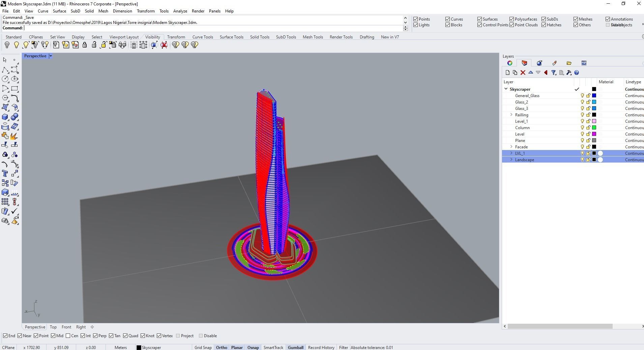Change the Column layer green color swatch
This screenshot has height=350, width=644.
pyautogui.click(x=594, y=128)
